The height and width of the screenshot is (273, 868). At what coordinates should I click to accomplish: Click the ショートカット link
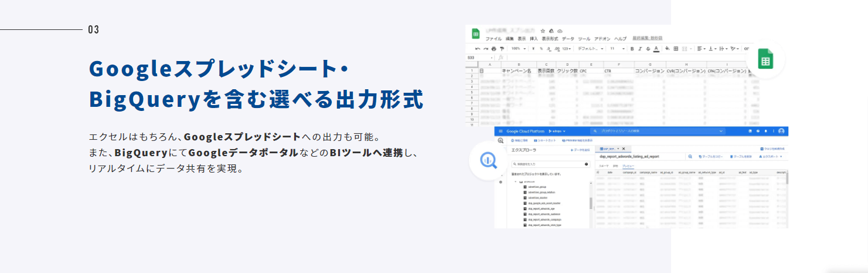tap(545, 141)
